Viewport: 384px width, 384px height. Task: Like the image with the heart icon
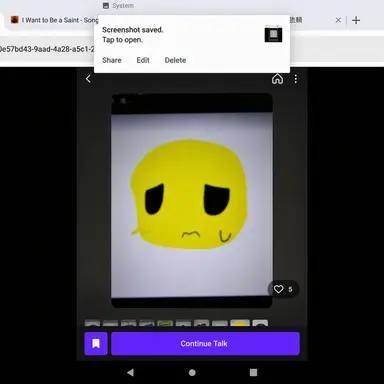pos(278,289)
